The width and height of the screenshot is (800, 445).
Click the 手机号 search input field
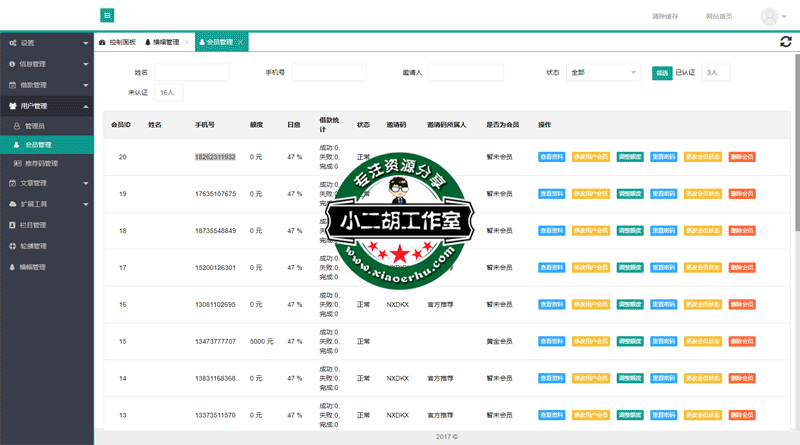pyautogui.click(x=327, y=72)
